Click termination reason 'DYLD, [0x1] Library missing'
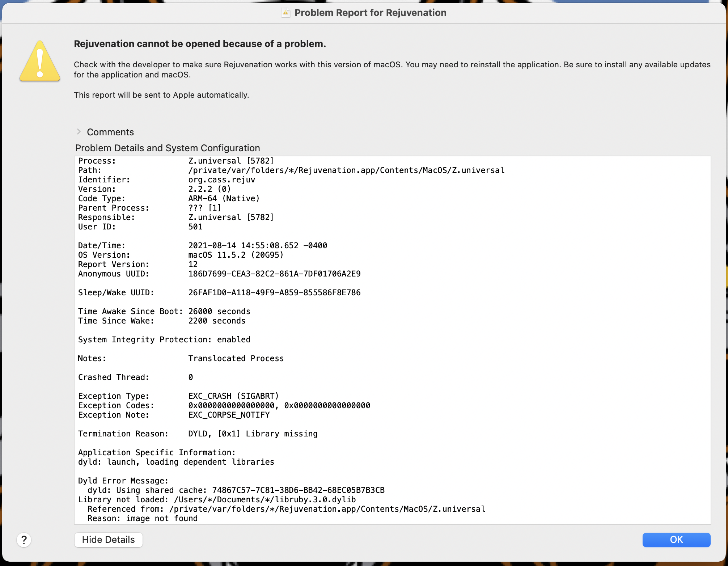 click(x=253, y=434)
